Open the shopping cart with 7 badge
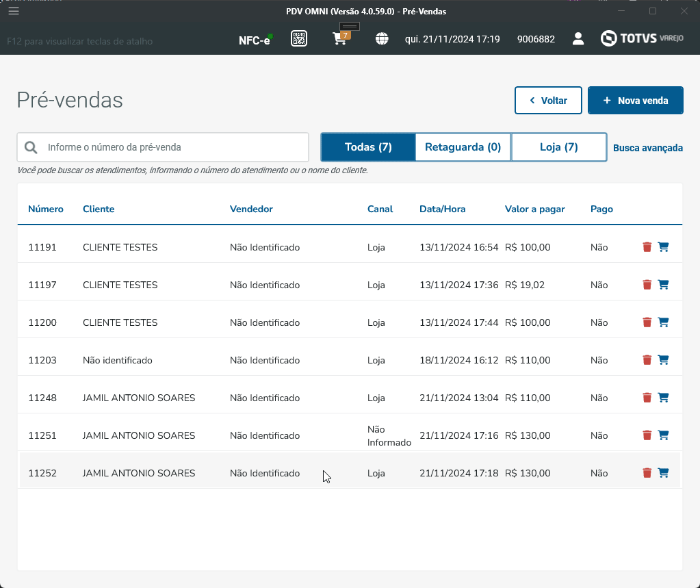The image size is (700, 588). [341, 38]
